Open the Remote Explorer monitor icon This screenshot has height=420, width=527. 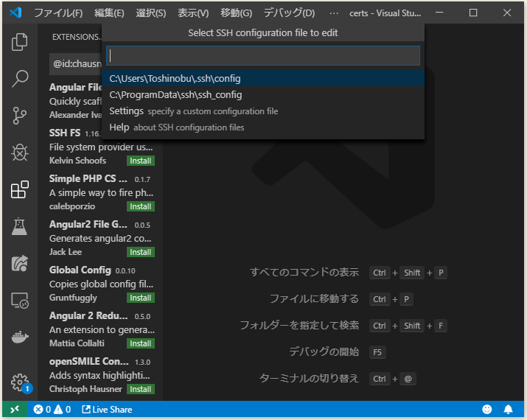tap(19, 301)
